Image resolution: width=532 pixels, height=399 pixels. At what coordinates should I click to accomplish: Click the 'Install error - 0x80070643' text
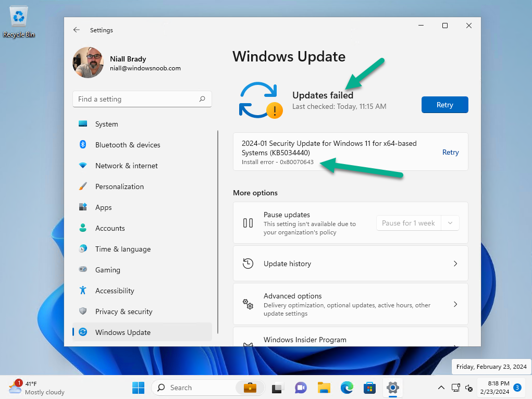click(278, 162)
